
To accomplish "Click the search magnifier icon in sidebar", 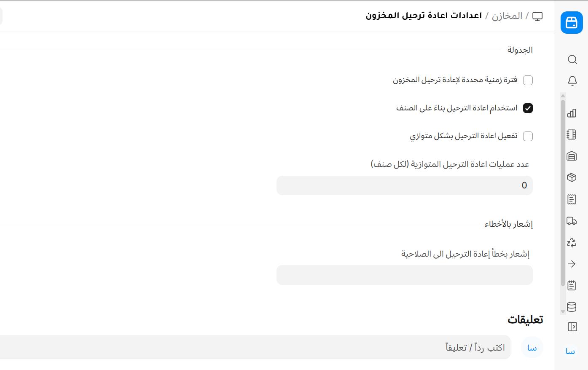I will pyautogui.click(x=572, y=59).
